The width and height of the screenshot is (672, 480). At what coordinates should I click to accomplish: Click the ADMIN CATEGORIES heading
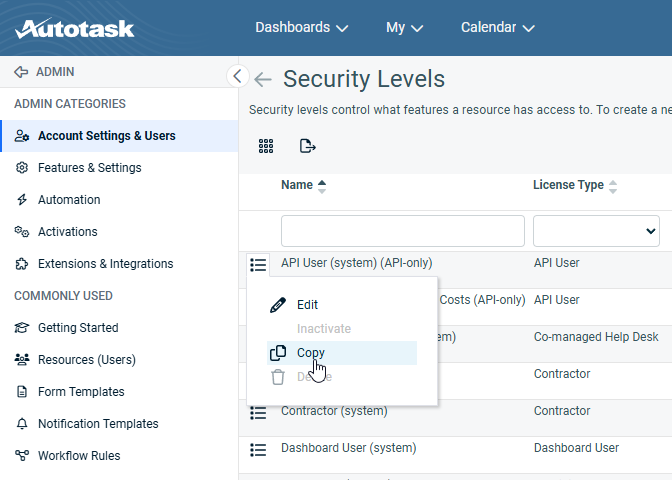pos(70,104)
